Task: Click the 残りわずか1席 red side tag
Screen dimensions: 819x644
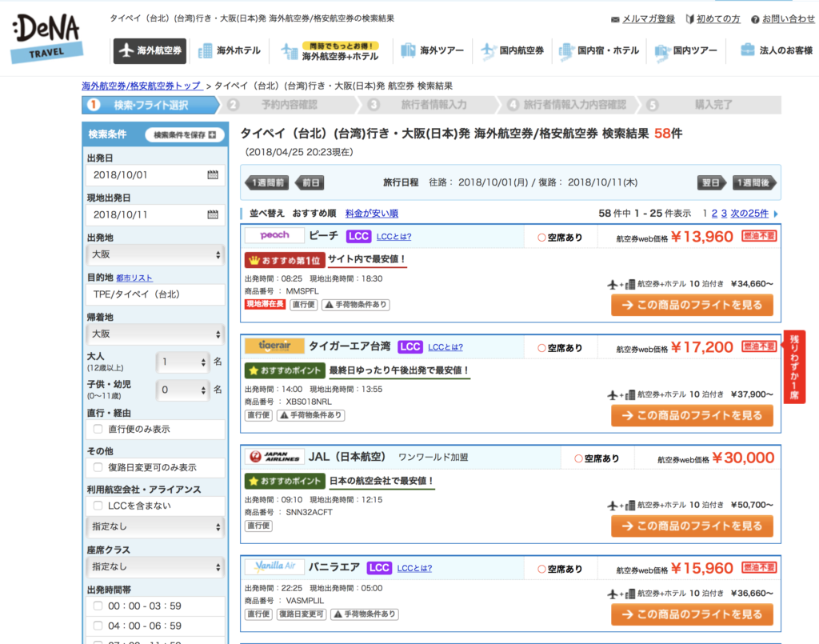Action: tap(794, 366)
